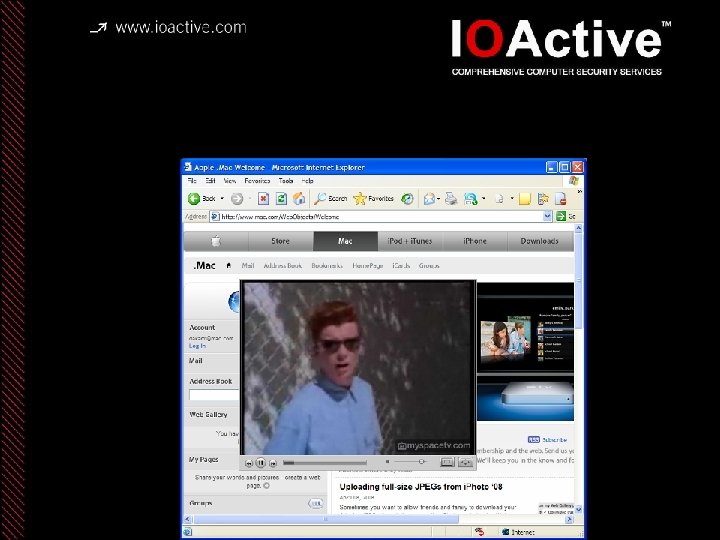Open the Bookmarks link in .Mac bar
Image resolution: width=720 pixels, height=540 pixels.
coord(327,265)
